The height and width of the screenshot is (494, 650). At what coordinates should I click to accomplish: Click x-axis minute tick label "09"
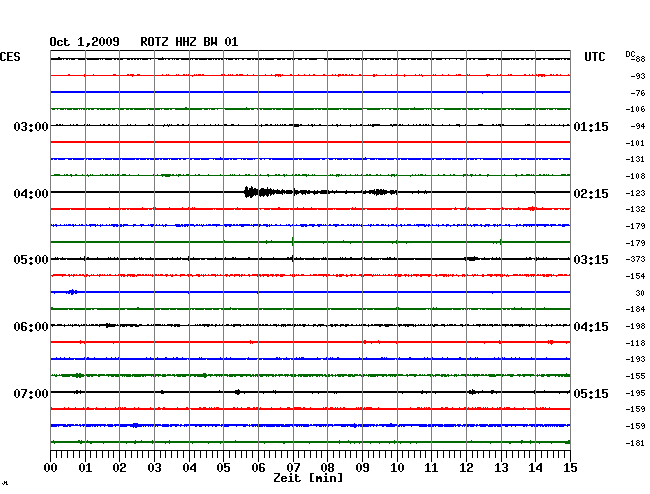click(x=362, y=468)
